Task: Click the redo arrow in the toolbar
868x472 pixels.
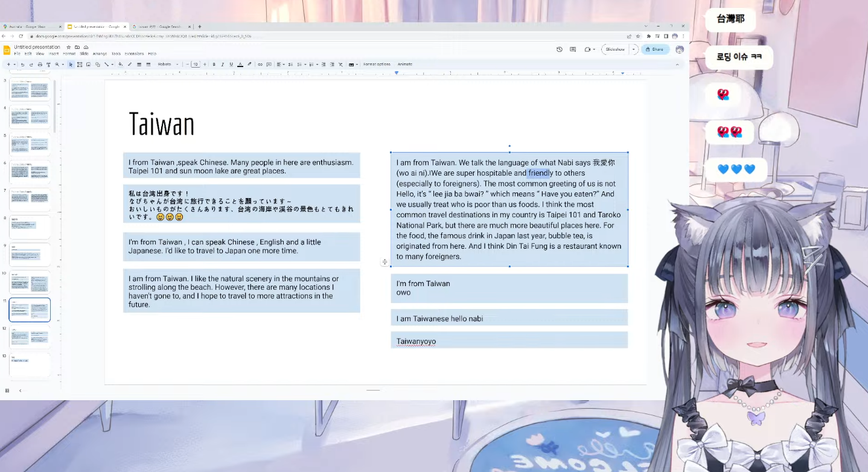Action: 31,64
